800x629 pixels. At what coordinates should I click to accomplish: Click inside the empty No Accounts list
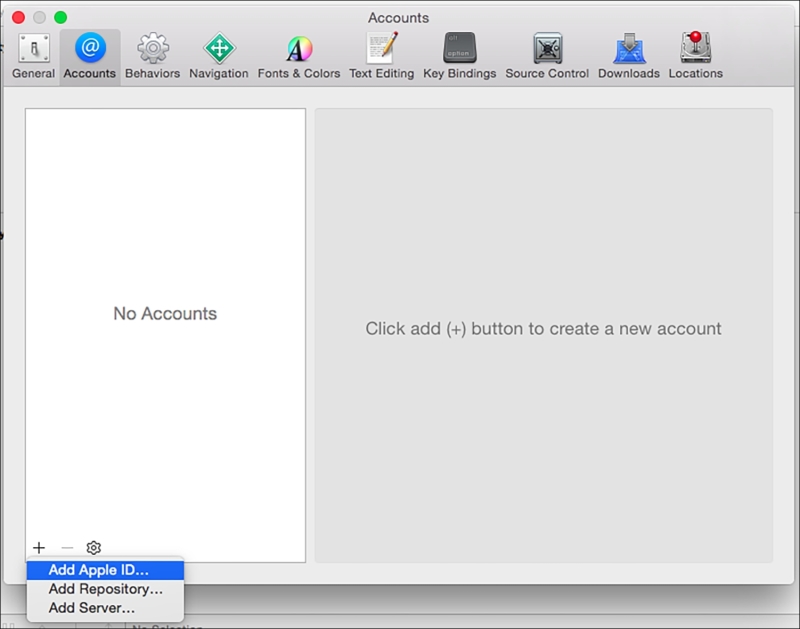click(x=164, y=313)
